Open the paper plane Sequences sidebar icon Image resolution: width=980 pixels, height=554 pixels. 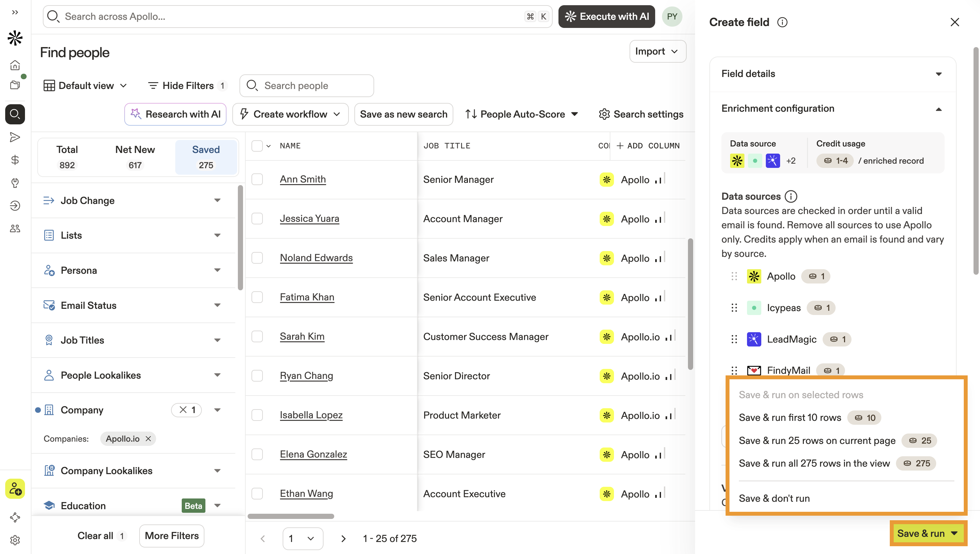coord(15,137)
